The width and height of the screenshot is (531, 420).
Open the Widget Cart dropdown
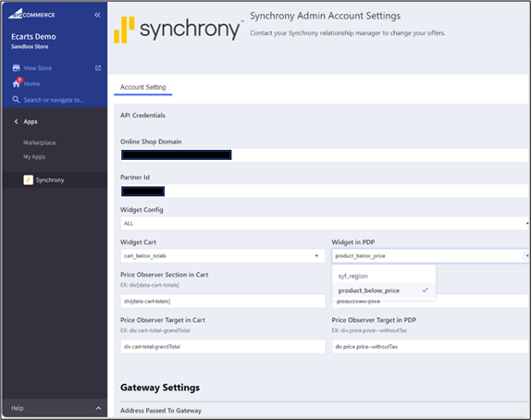pos(223,255)
